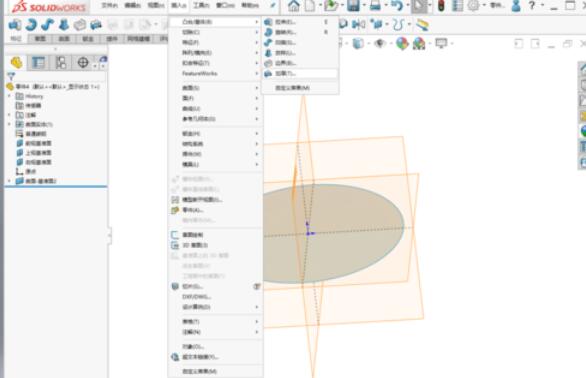Expand the Surface Bodies (曲面实体) tree node

coord(10,124)
